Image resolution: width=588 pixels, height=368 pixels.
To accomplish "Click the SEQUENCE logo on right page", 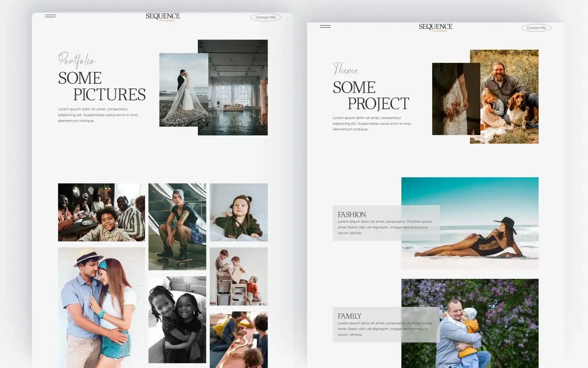I will pos(436,27).
